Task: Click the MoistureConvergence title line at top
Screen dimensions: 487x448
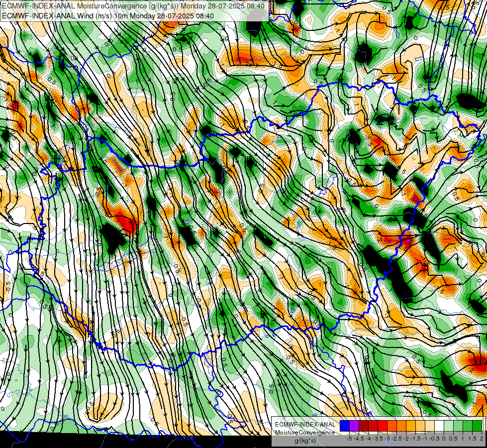Action: (133, 6)
